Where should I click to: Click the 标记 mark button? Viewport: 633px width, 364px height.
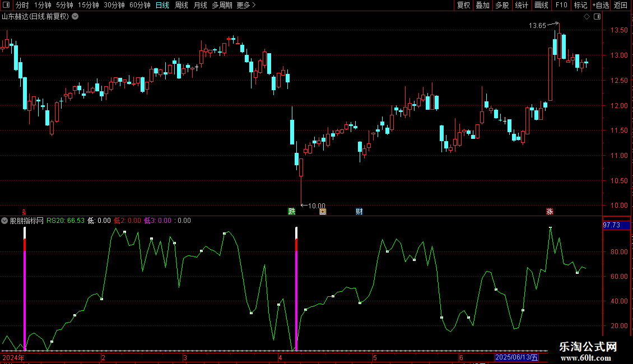pos(580,5)
